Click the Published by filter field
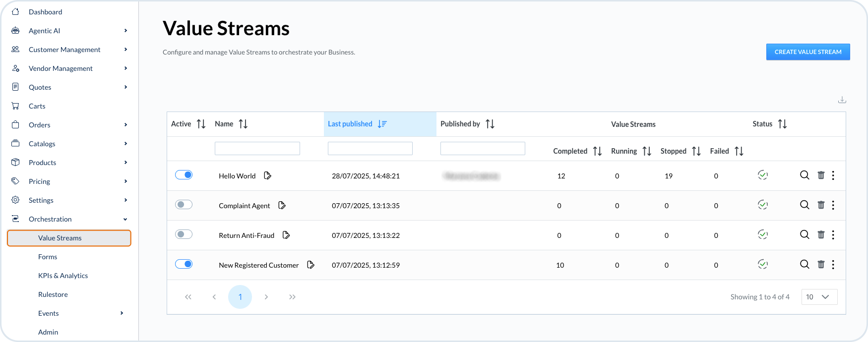Screen dimensions: 868x342 click(x=482, y=148)
